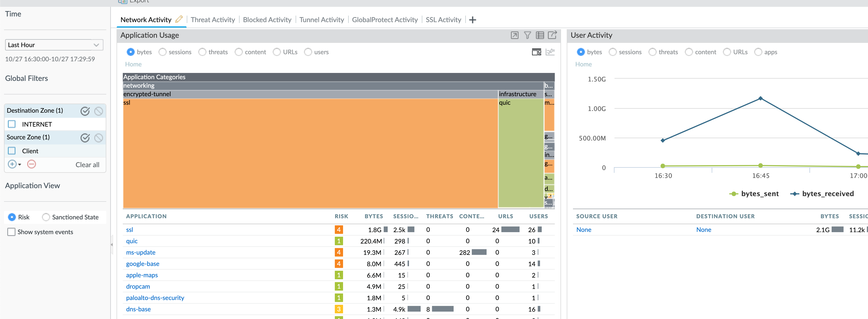Check the INTERNET destination zone checkbox
The image size is (868, 319).
(12, 124)
